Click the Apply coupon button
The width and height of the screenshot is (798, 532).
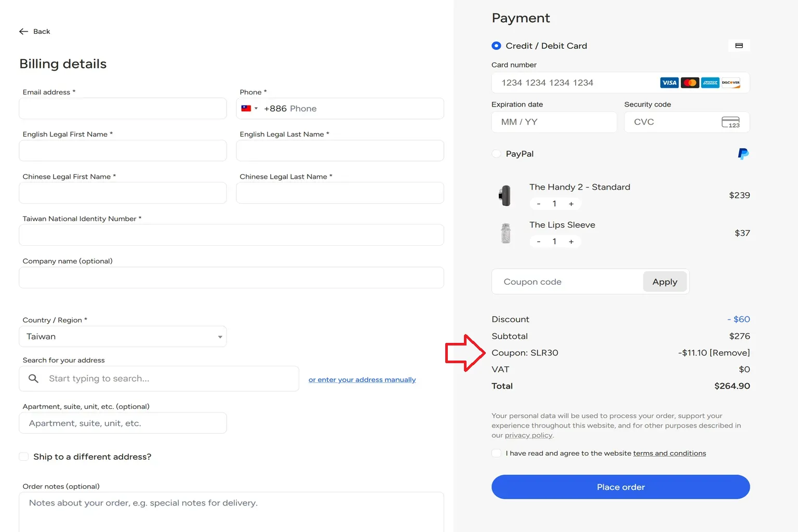[x=664, y=282]
